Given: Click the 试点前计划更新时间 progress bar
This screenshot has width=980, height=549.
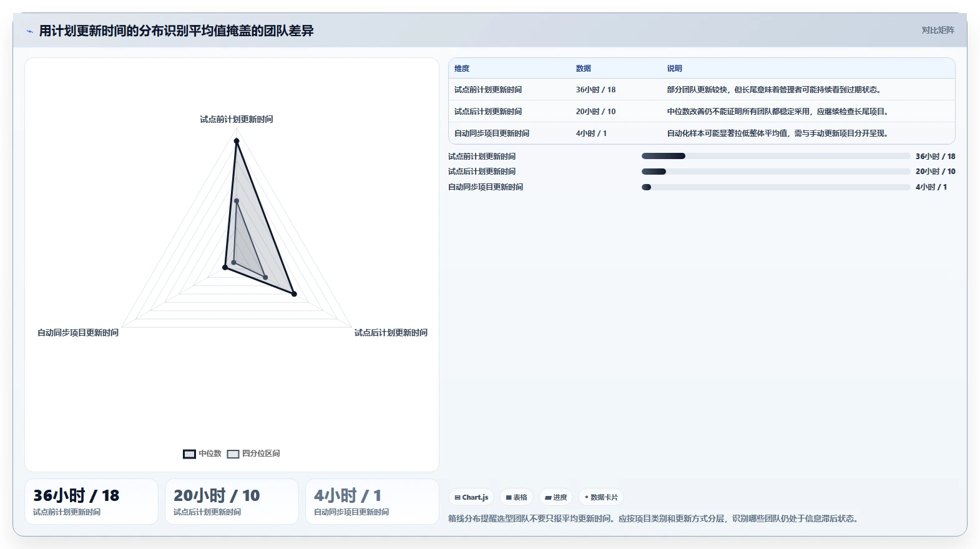Looking at the screenshot, I should (776, 156).
